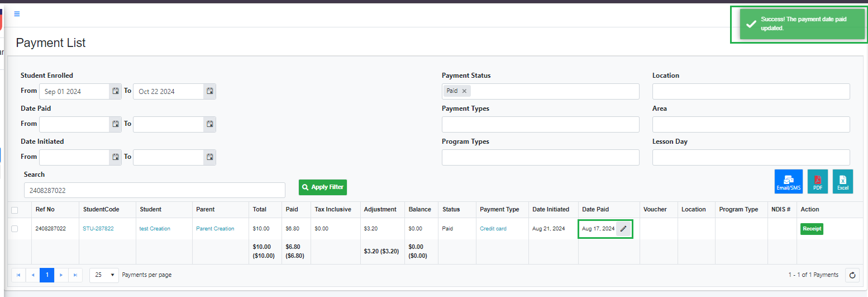Remove the Paid tag from Payment Status

[464, 91]
